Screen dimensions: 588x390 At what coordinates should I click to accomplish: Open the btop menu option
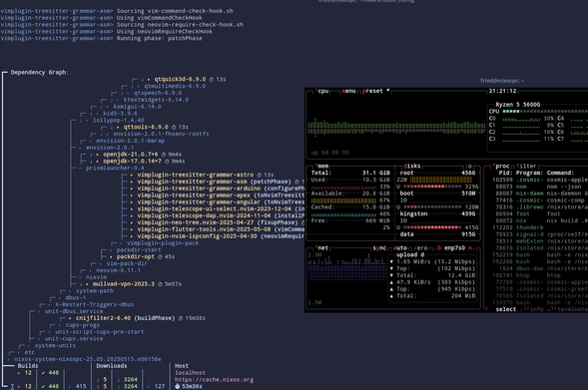click(348, 91)
